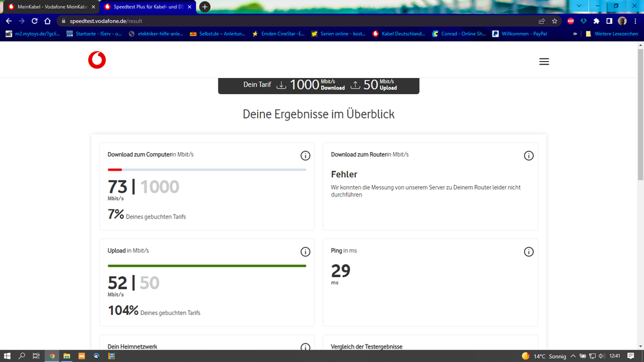This screenshot has width=644, height=362.
Task: Open Weitere Lesezeichen folder
Action: coord(612,33)
